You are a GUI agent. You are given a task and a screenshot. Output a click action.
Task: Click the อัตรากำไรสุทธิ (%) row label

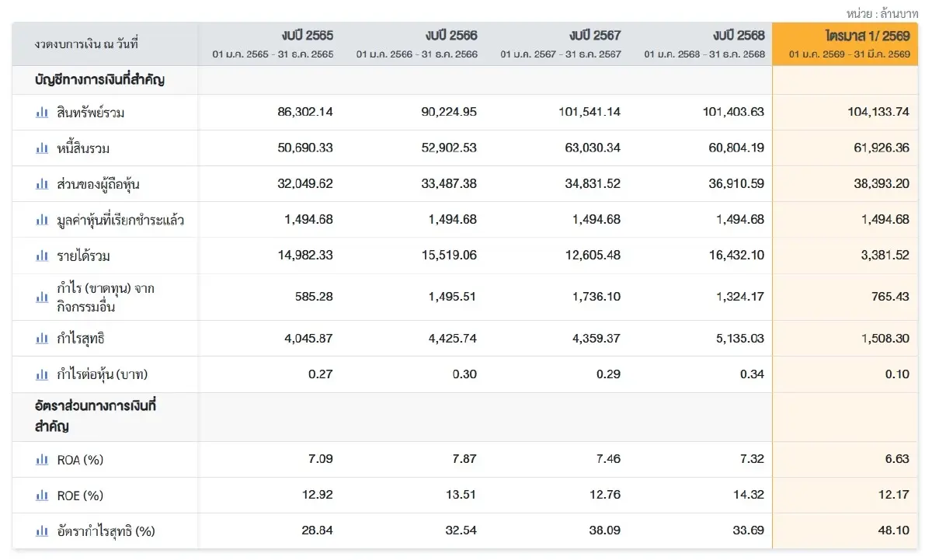pyautogui.click(x=106, y=531)
